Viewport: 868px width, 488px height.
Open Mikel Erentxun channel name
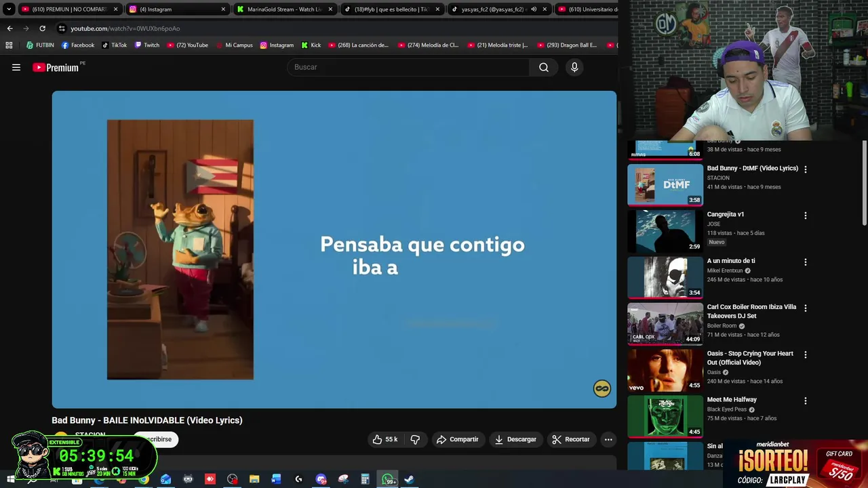click(725, 270)
